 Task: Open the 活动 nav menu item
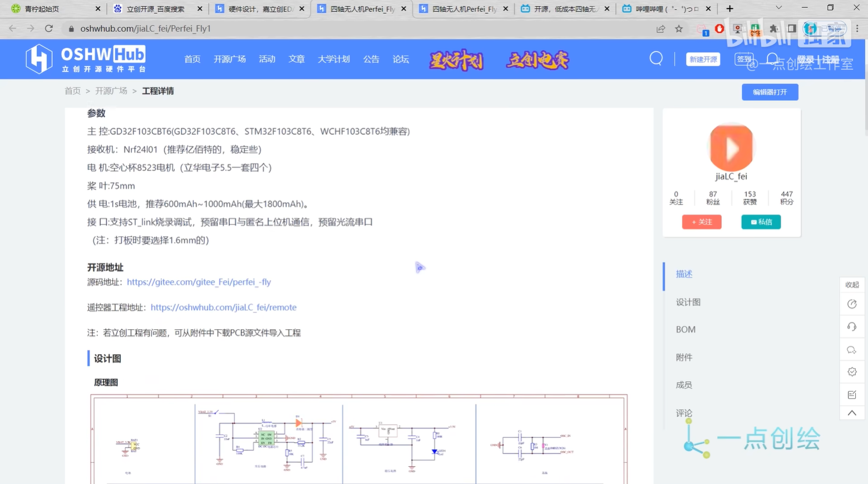pyautogui.click(x=267, y=59)
